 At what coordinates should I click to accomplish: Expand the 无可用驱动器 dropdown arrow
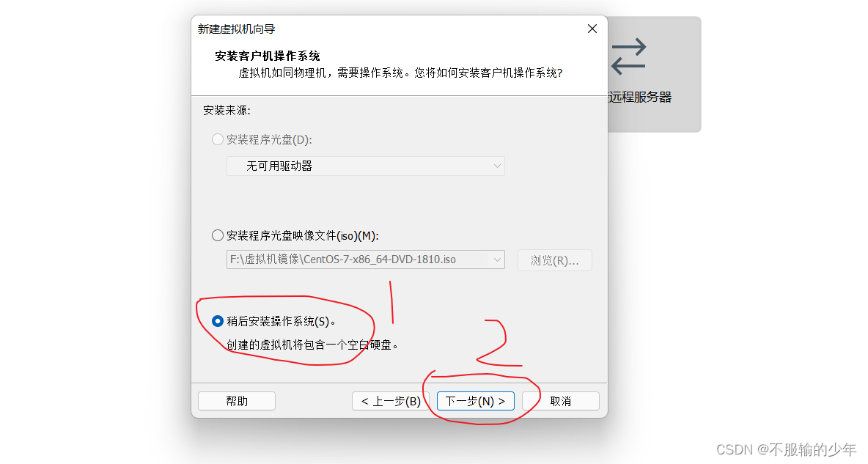pyautogui.click(x=496, y=166)
